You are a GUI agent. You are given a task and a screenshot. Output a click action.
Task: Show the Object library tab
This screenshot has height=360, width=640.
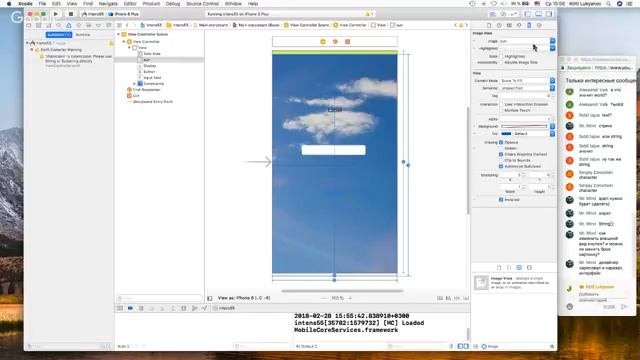[x=519, y=267]
